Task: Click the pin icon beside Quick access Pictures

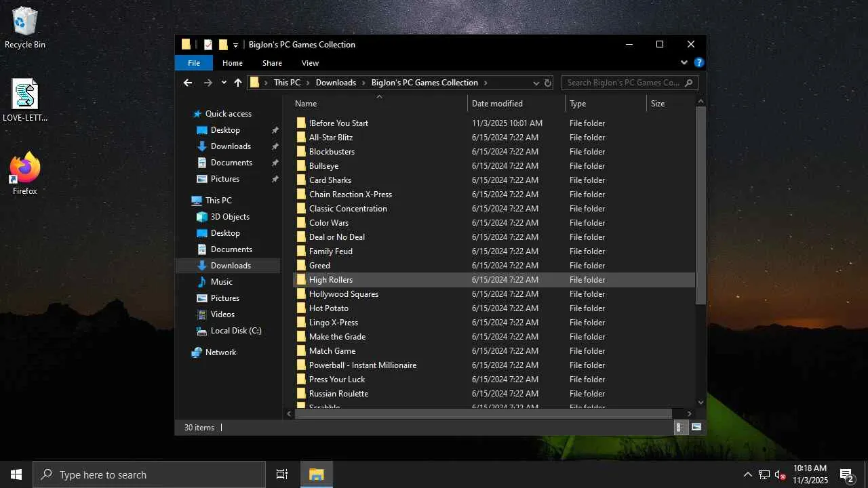Action: pos(275,179)
